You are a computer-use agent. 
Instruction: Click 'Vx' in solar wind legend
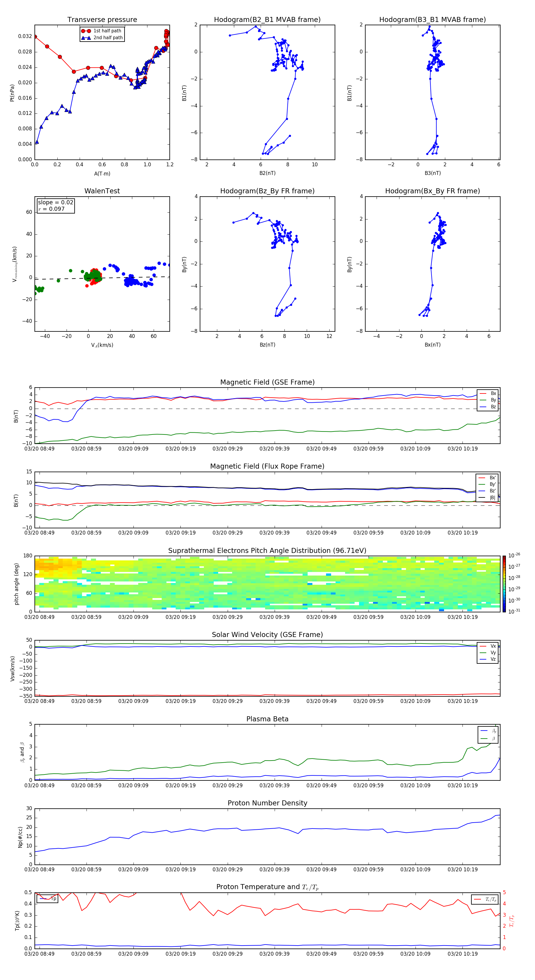[x=488, y=646]
